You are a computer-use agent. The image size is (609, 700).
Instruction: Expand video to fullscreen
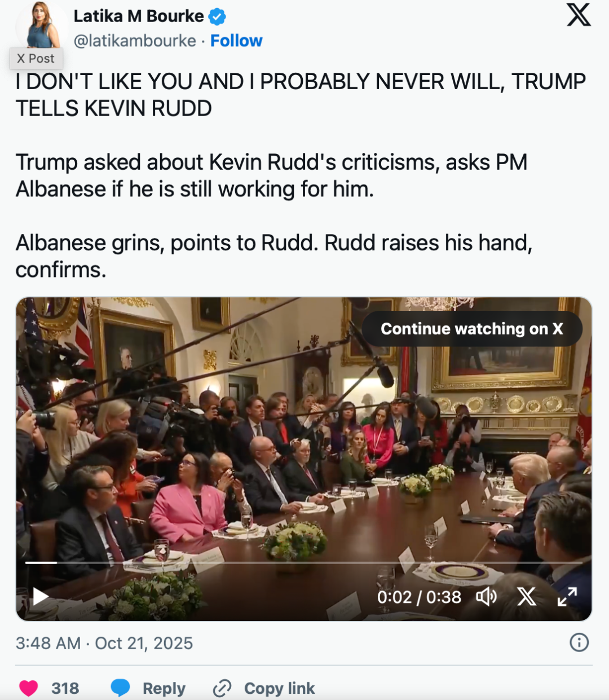point(567,596)
